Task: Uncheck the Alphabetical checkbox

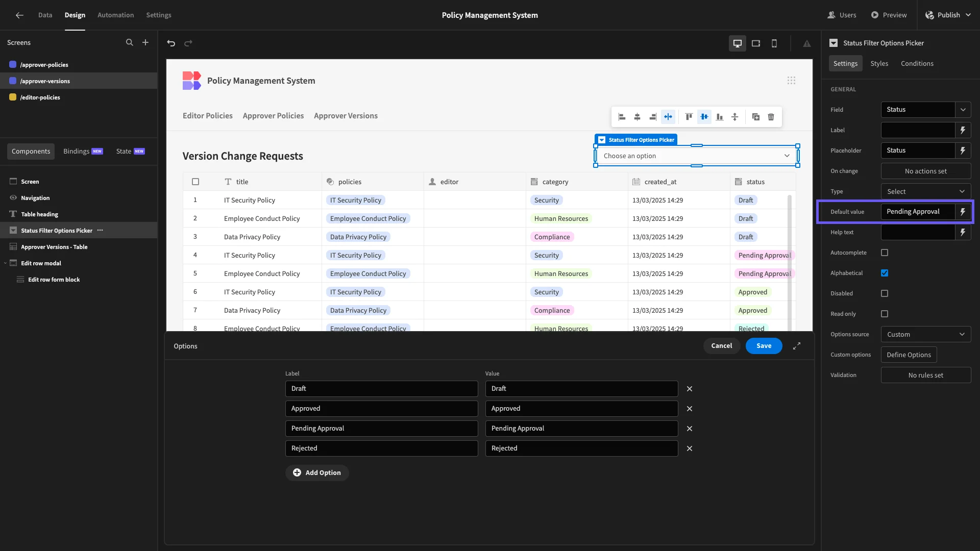Action: coord(885,273)
